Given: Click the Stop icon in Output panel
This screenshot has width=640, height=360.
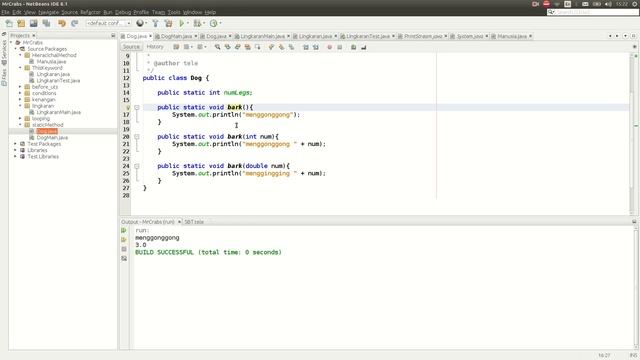Looking at the screenshot, I should [x=124, y=249].
